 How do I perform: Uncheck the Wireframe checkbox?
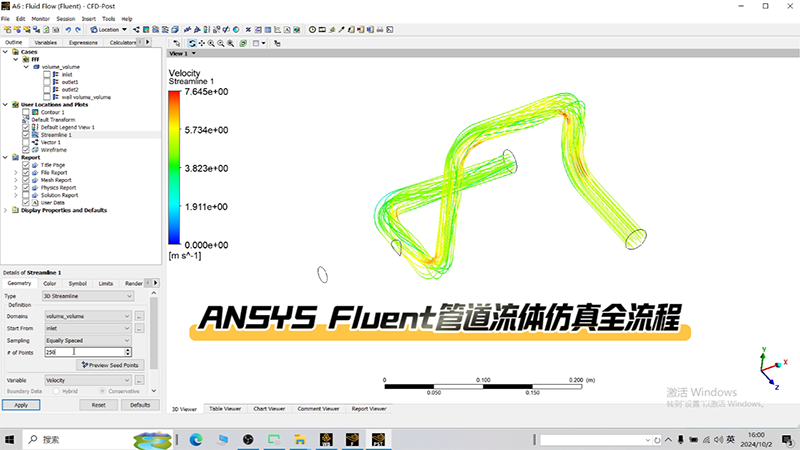(26, 150)
